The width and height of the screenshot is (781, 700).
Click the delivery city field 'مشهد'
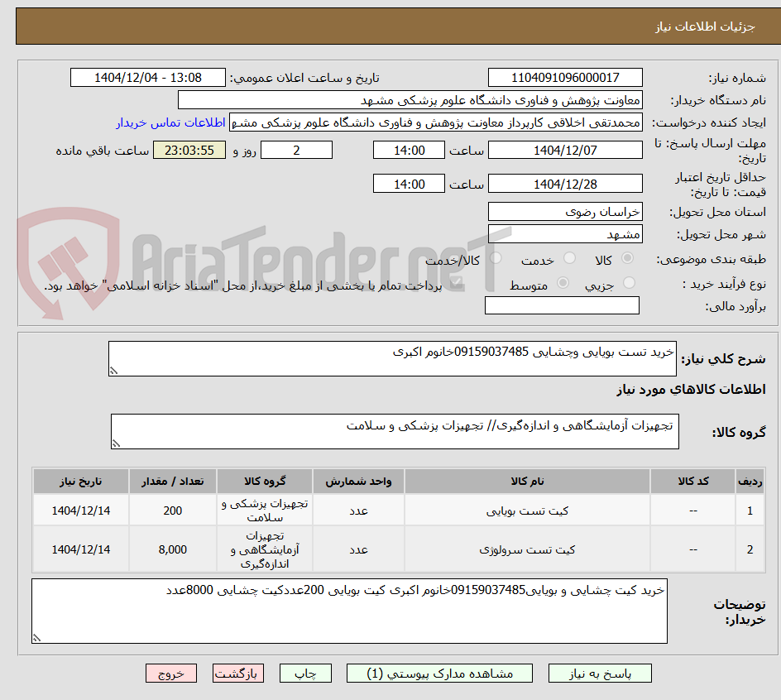click(565, 234)
